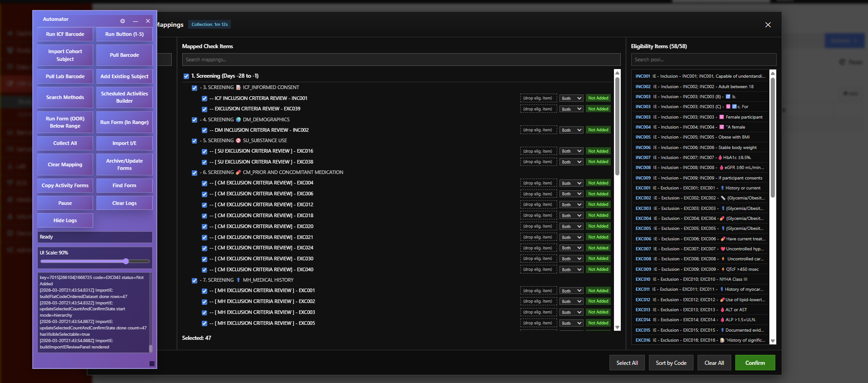Click the Confirm button

pos(755,363)
